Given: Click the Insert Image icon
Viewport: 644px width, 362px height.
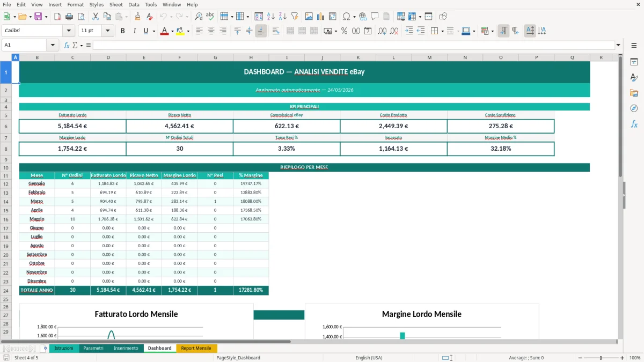Looking at the screenshot, I should [x=309, y=17].
